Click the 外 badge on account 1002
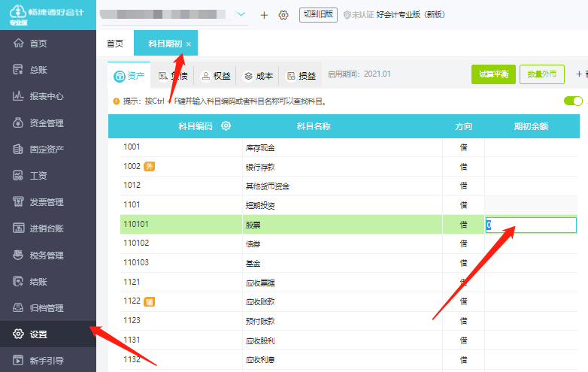588x372 pixels. (149, 166)
